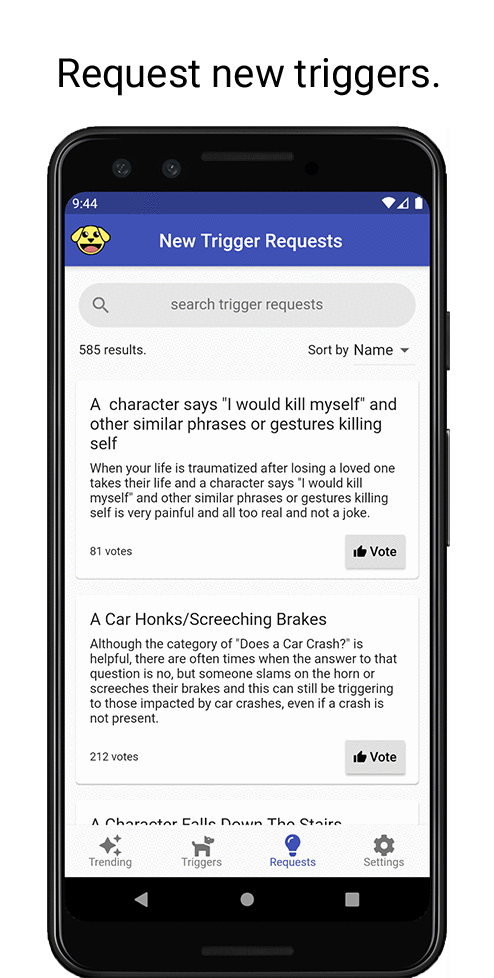Tap the Android home circle button
Screen dimensions: 494x978
pyautogui.click(x=247, y=899)
